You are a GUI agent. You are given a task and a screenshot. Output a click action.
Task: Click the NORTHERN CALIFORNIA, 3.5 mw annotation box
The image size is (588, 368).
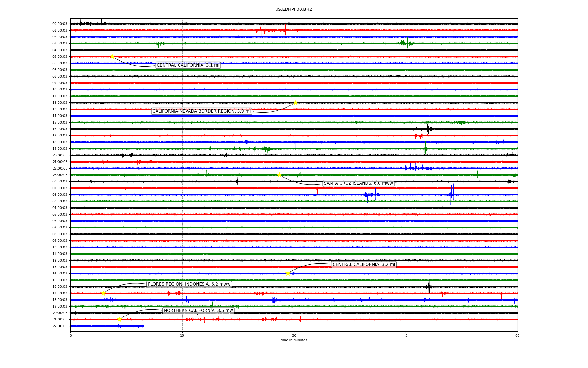coord(198,311)
